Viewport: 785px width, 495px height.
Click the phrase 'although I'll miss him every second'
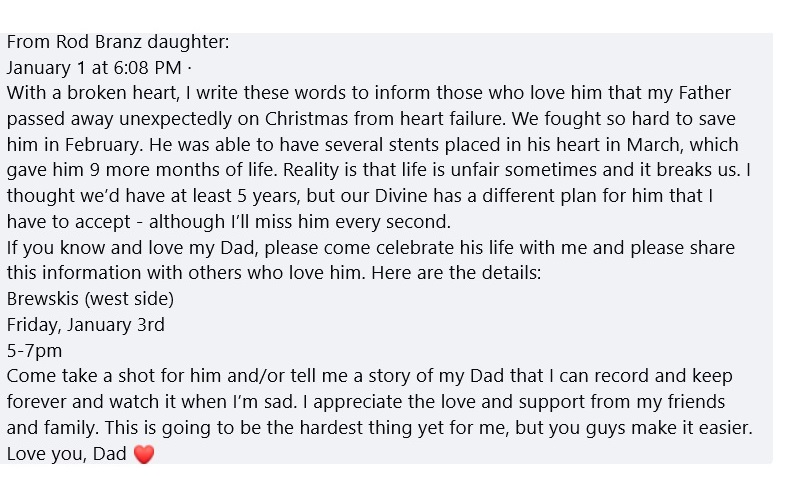[x=299, y=222]
